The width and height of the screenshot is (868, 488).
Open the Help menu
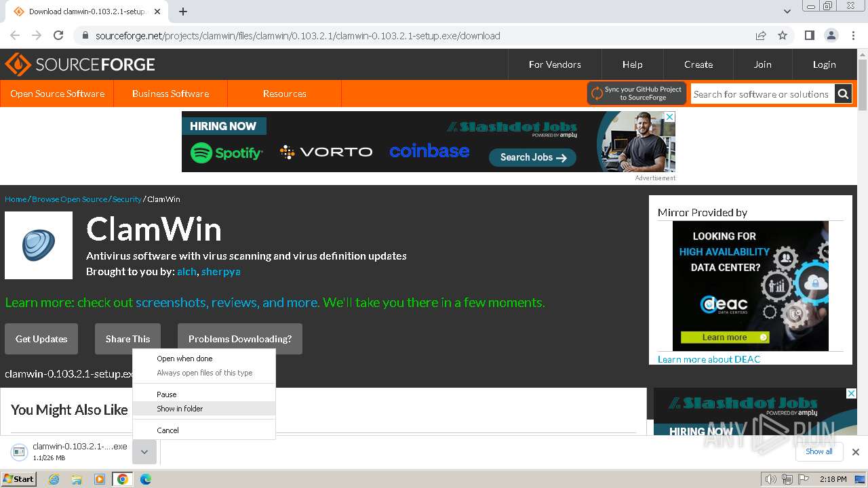(632, 64)
